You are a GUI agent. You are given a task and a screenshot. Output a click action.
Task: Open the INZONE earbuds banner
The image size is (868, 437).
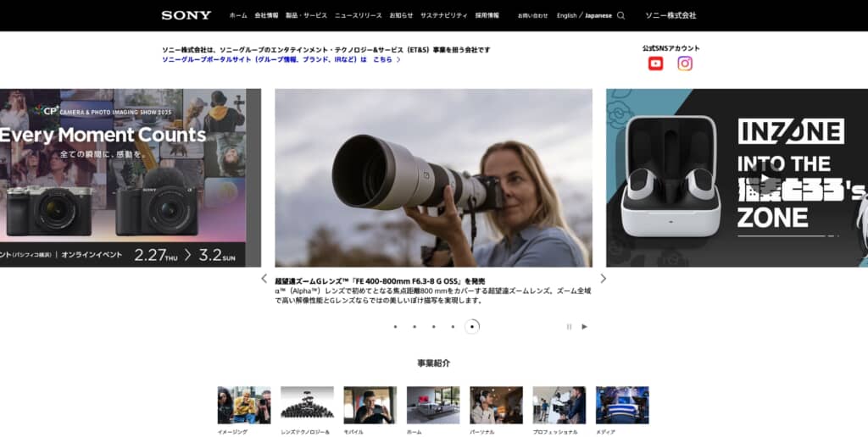737,178
